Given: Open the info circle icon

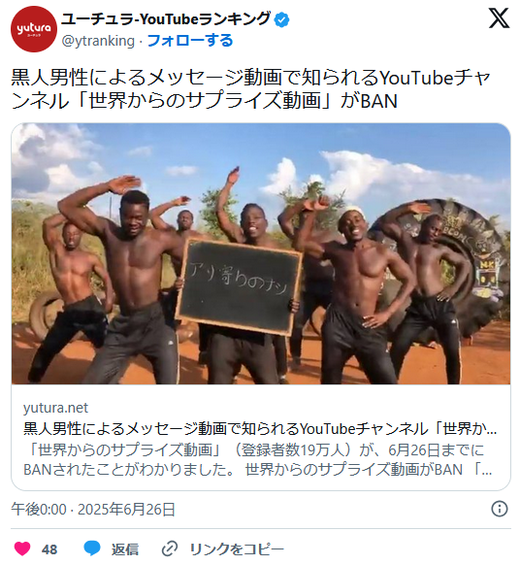Looking at the screenshot, I should 499,509.
